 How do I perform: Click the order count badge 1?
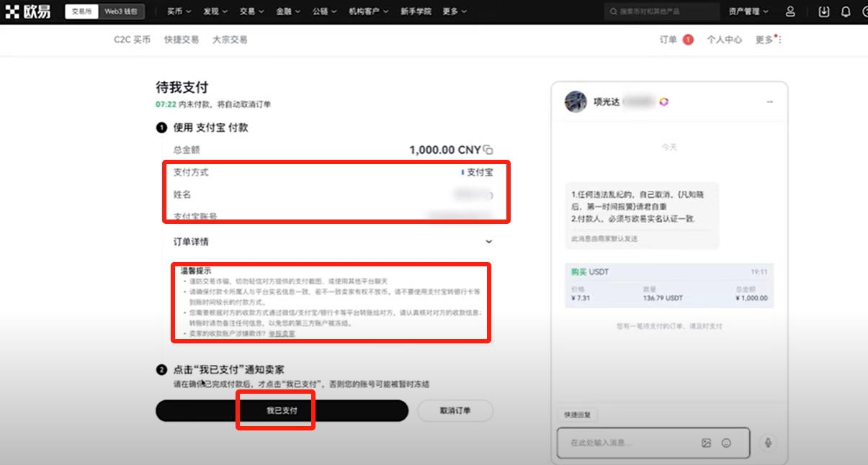point(688,40)
